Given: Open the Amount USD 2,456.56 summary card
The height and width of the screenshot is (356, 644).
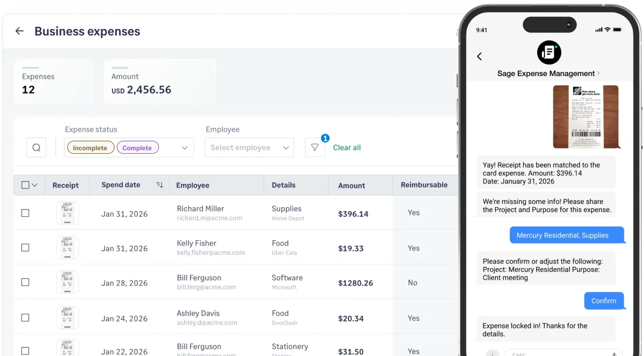Looking at the screenshot, I should point(160,82).
